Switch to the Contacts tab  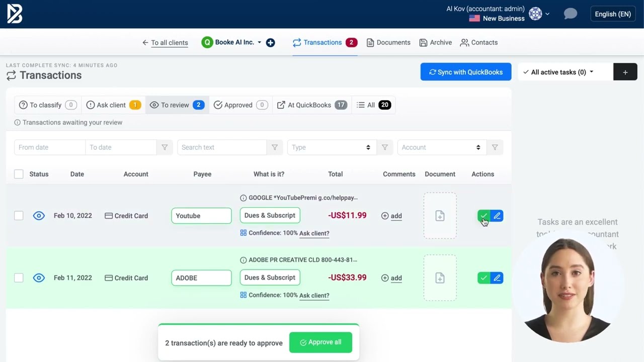[479, 43]
